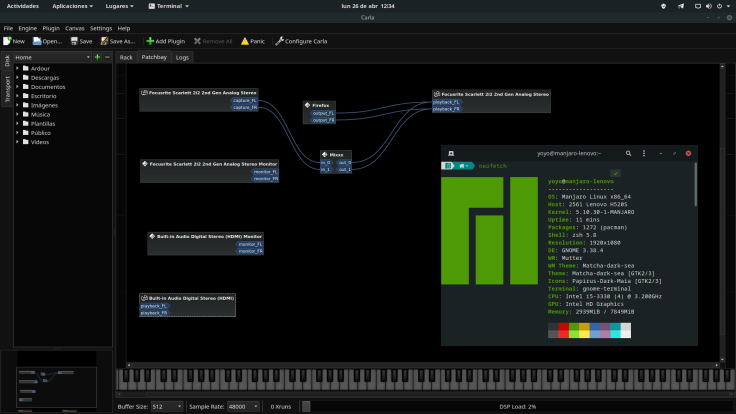Expand the Documentos folder node

[16, 86]
